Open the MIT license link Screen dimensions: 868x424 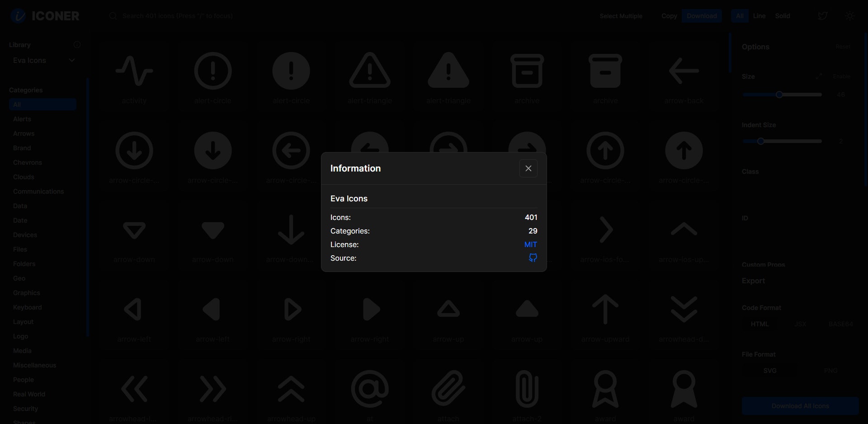530,244
